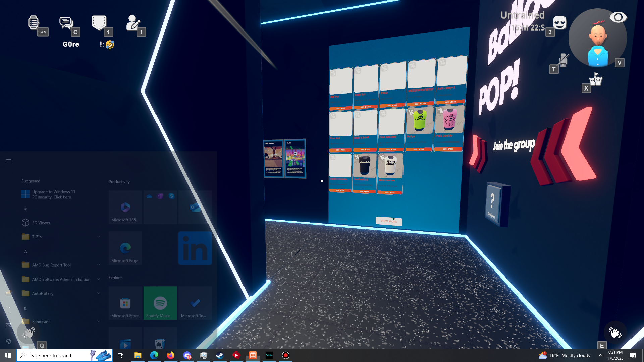Expand the AutoHotkey folder chevron

[99, 293]
